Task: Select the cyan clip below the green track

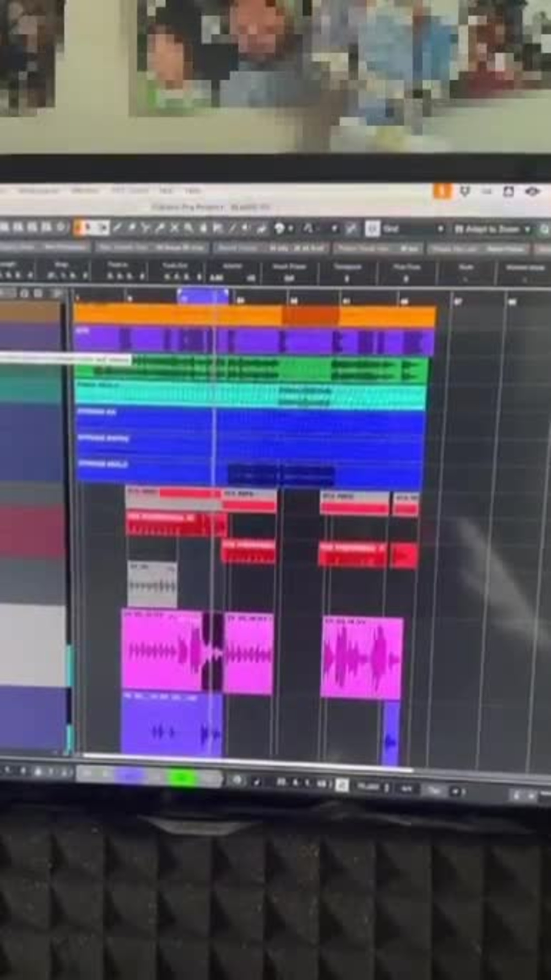Action: click(251, 397)
